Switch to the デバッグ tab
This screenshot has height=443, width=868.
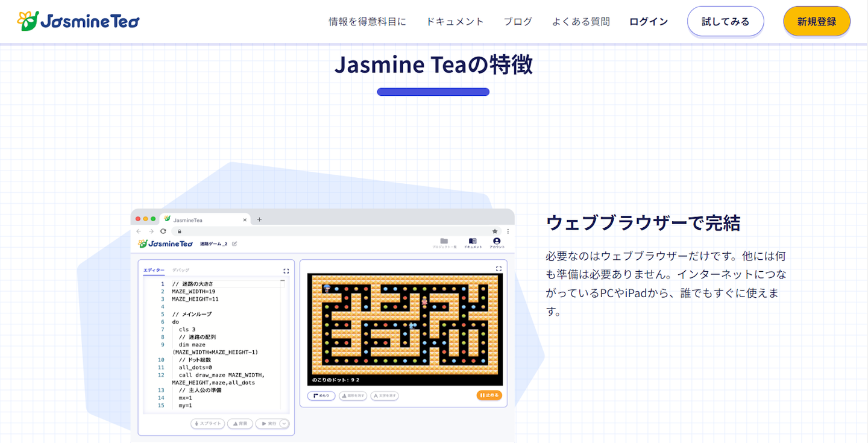(x=180, y=271)
